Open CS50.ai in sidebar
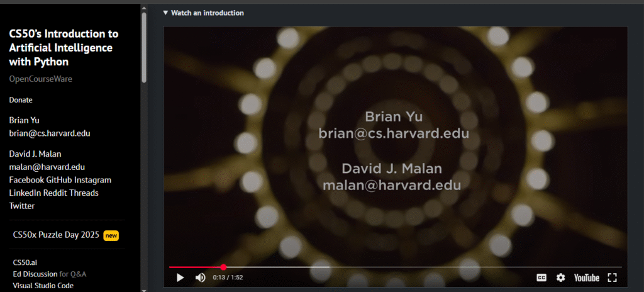The width and height of the screenshot is (644, 292). pyautogui.click(x=25, y=262)
